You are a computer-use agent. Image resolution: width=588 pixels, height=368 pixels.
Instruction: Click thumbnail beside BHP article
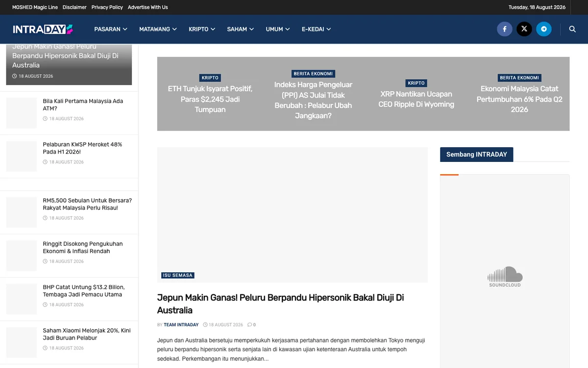click(22, 299)
